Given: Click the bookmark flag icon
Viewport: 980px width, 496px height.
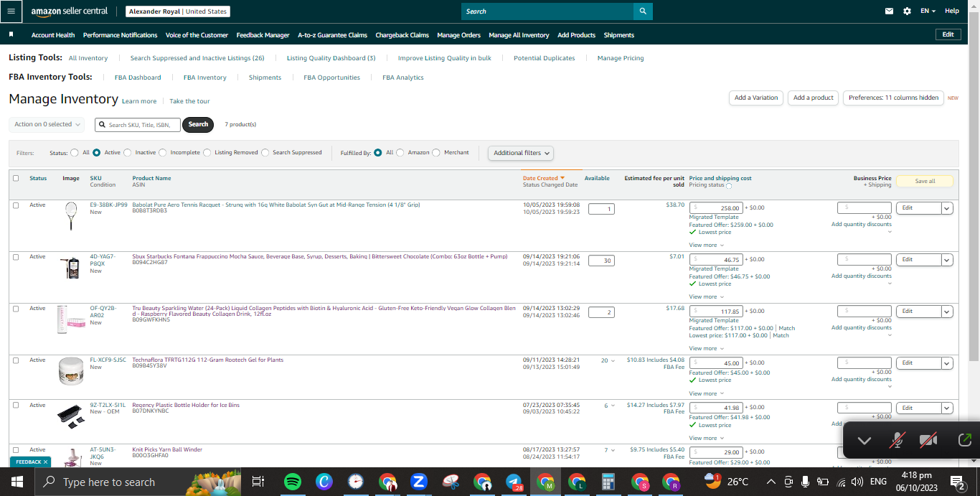Looking at the screenshot, I should pyautogui.click(x=11, y=34).
